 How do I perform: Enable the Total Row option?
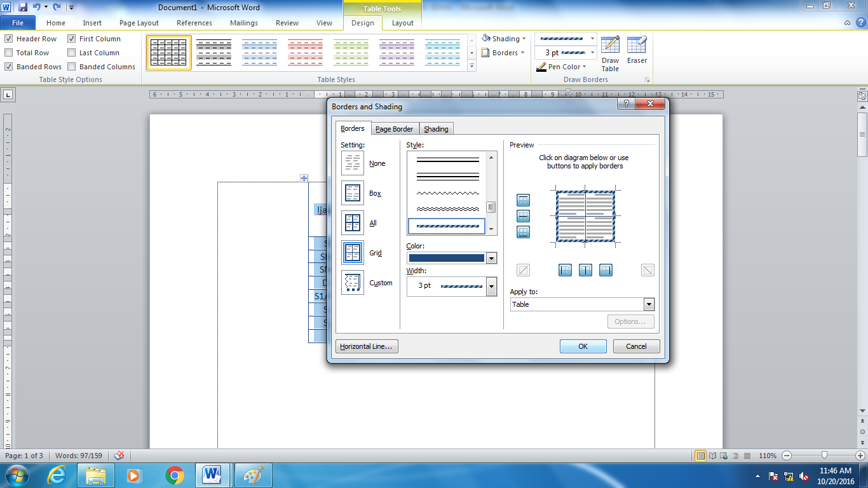click(x=8, y=52)
